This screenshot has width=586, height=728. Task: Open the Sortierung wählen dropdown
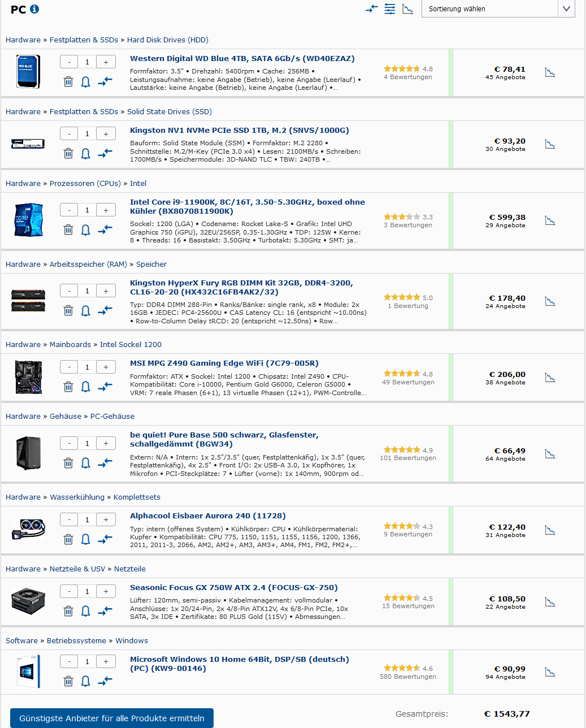point(498,9)
